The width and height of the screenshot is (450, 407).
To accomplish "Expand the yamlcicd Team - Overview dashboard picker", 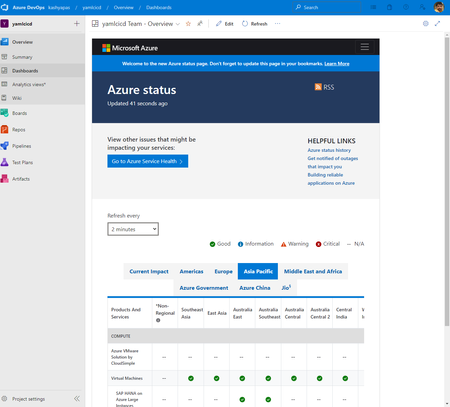I will (x=178, y=24).
